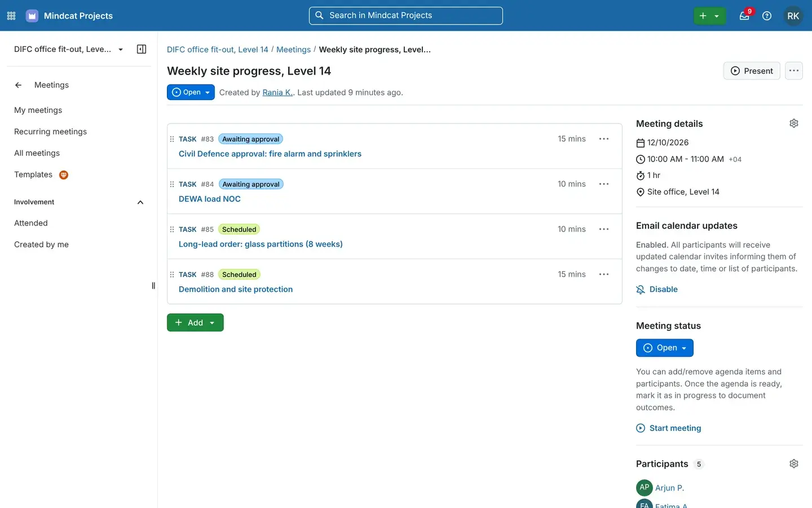The height and width of the screenshot is (508, 812).
Task: Open Templates in sidebar
Action: click(33, 174)
